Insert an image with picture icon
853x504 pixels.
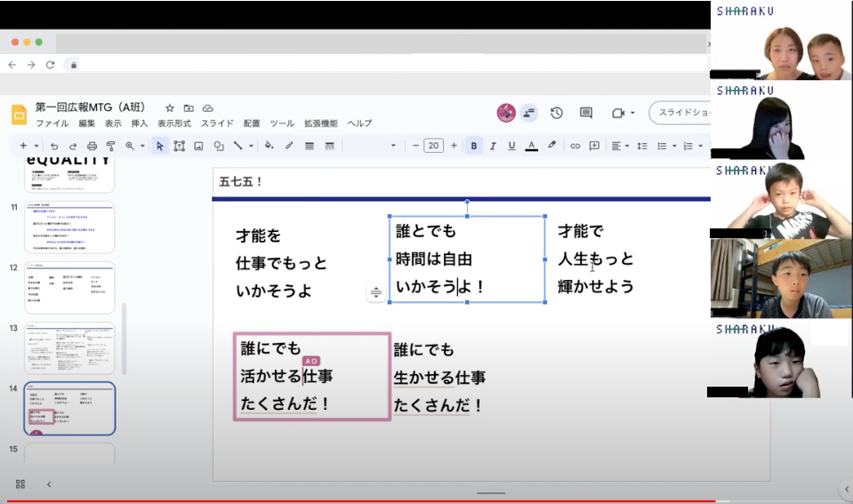(198, 146)
